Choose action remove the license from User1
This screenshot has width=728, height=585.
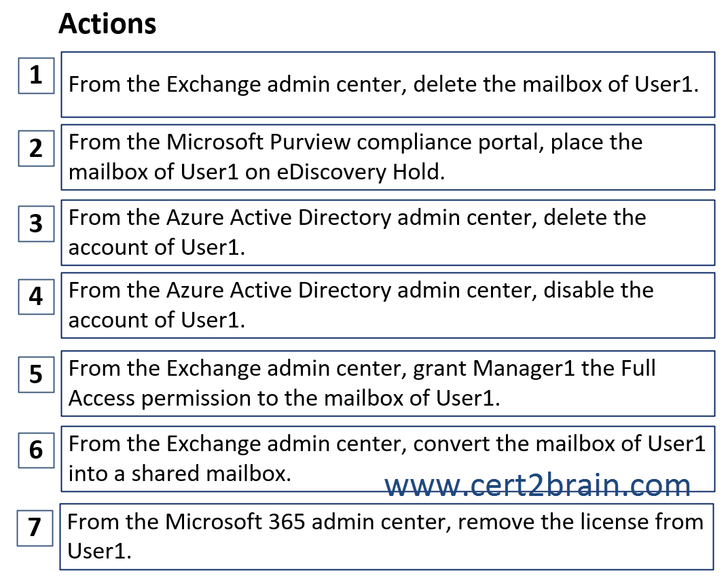click(x=386, y=537)
